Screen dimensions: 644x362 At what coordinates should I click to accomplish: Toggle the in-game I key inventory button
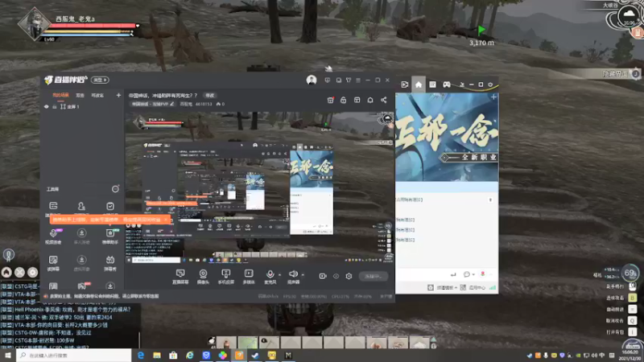tap(633, 331)
